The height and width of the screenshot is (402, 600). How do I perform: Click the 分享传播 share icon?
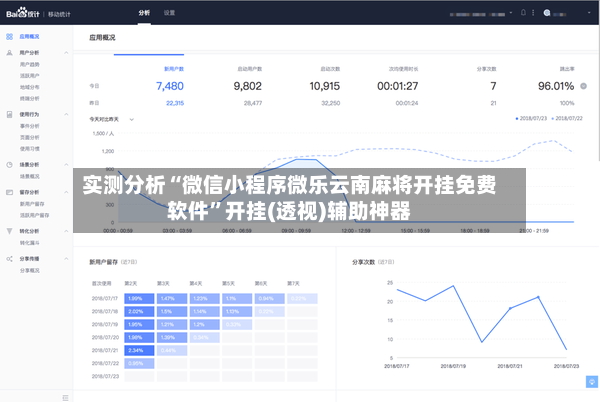(x=10, y=259)
